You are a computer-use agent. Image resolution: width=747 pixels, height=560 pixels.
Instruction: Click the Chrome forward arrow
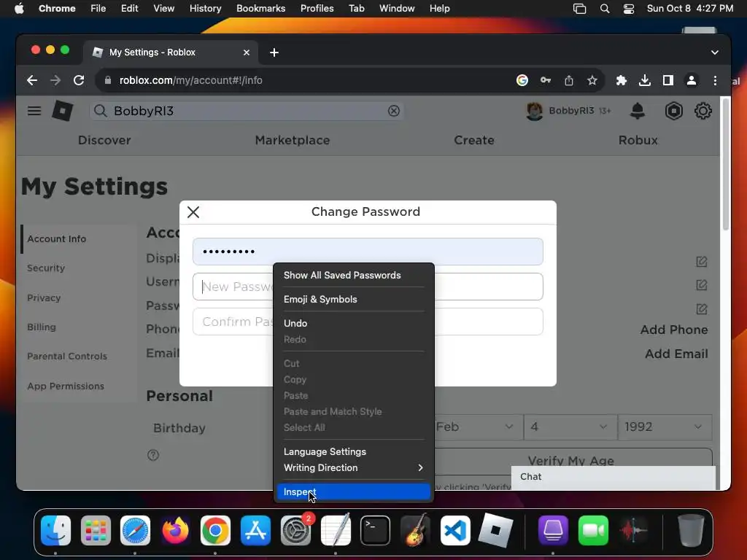55,80
